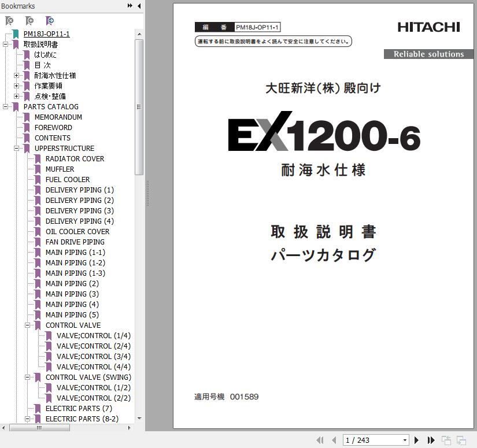Go to DELIVERY PIPING (3) bookmark
477x448 pixels.
(80, 211)
